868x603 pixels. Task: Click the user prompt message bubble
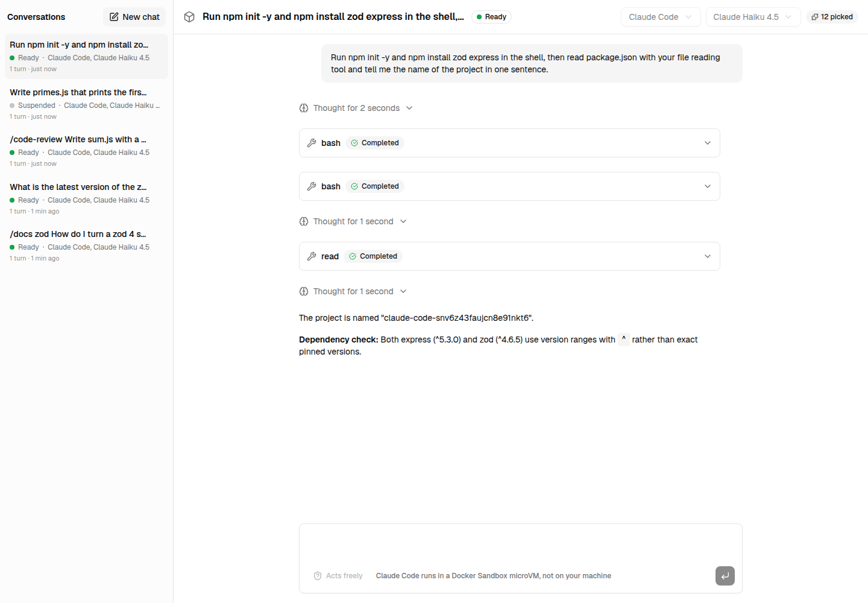[x=532, y=63]
